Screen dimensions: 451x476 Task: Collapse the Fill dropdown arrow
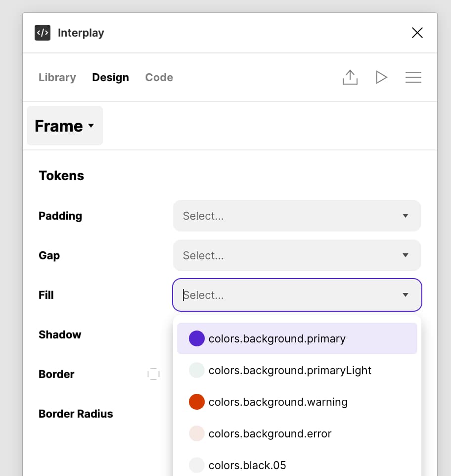coord(405,295)
